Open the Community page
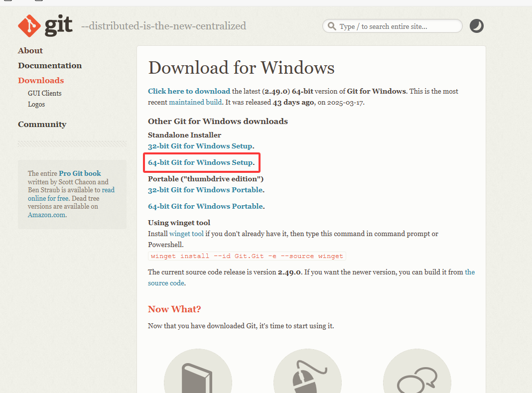This screenshot has width=532, height=393. [42, 124]
